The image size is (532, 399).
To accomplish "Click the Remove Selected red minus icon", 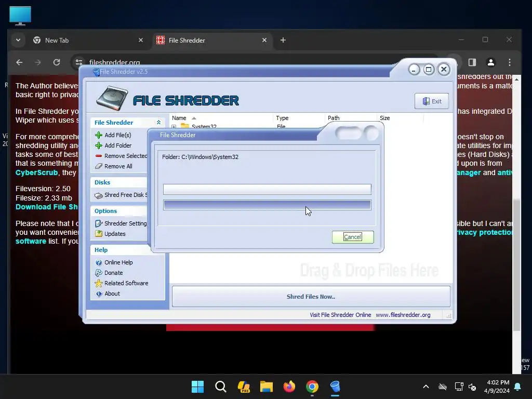I will click(98, 156).
